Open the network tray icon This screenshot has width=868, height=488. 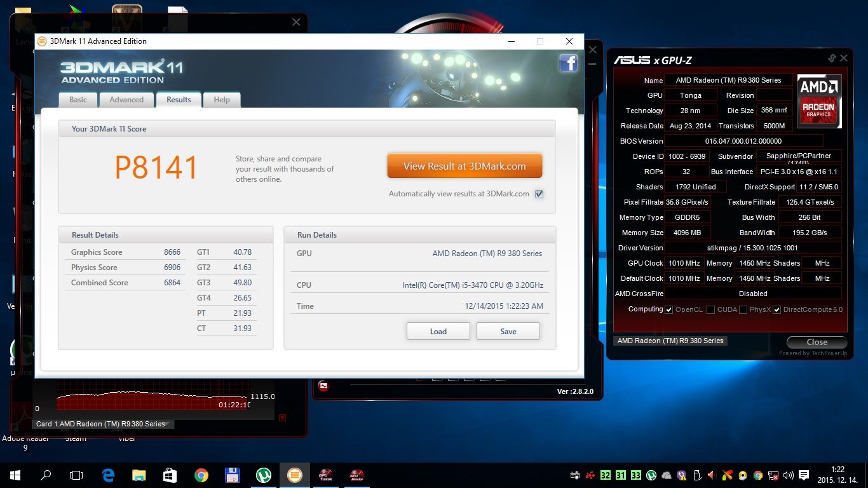[x=773, y=475]
